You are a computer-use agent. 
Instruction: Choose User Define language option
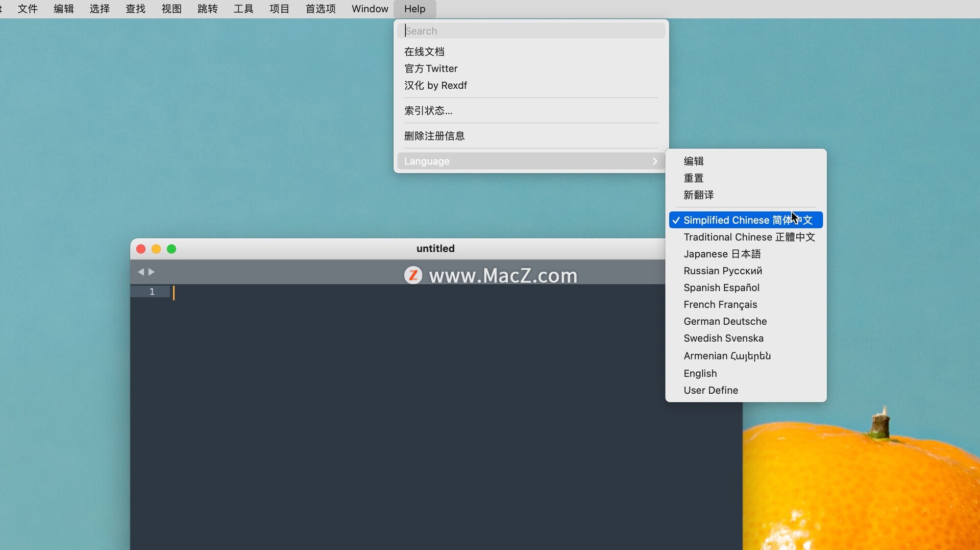(x=710, y=390)
